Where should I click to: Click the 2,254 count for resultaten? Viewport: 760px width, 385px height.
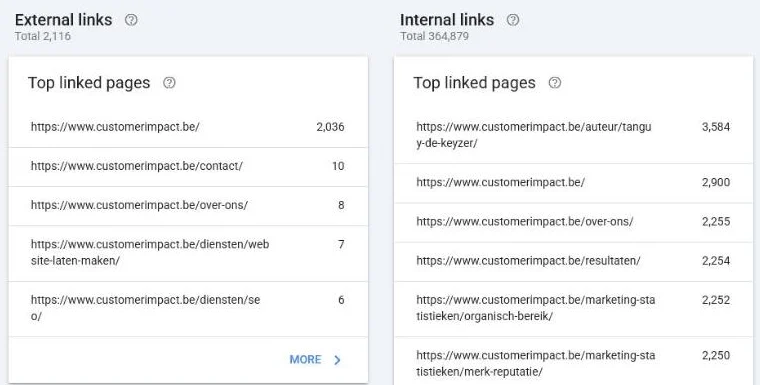click(x=716, y=261)
